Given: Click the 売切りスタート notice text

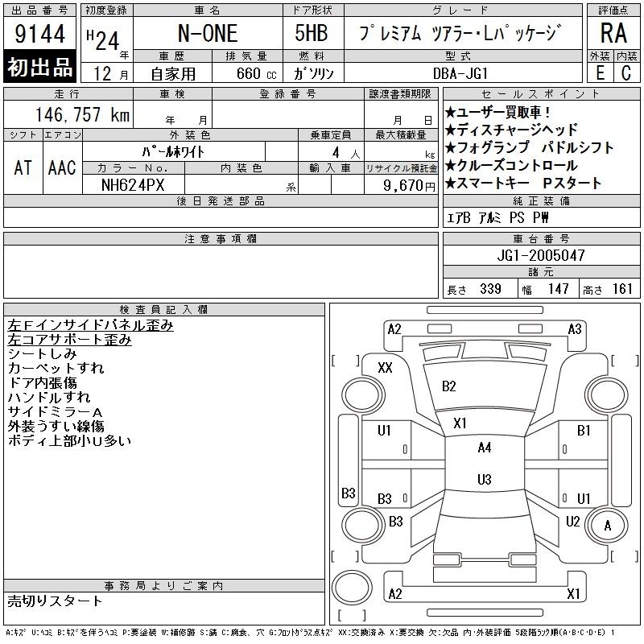Looking at the screenshot, I should [55, 601].
